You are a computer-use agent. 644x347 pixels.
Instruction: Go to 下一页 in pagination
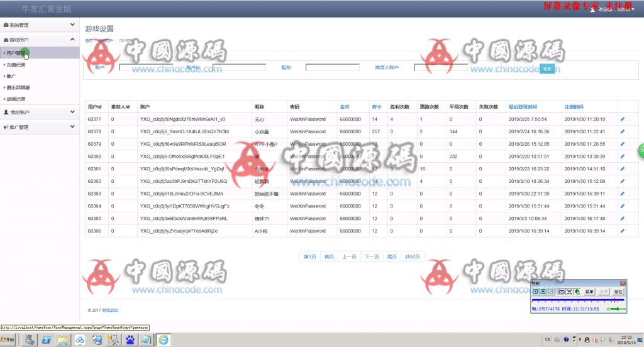pyautogui.click(x=372, y=256)
